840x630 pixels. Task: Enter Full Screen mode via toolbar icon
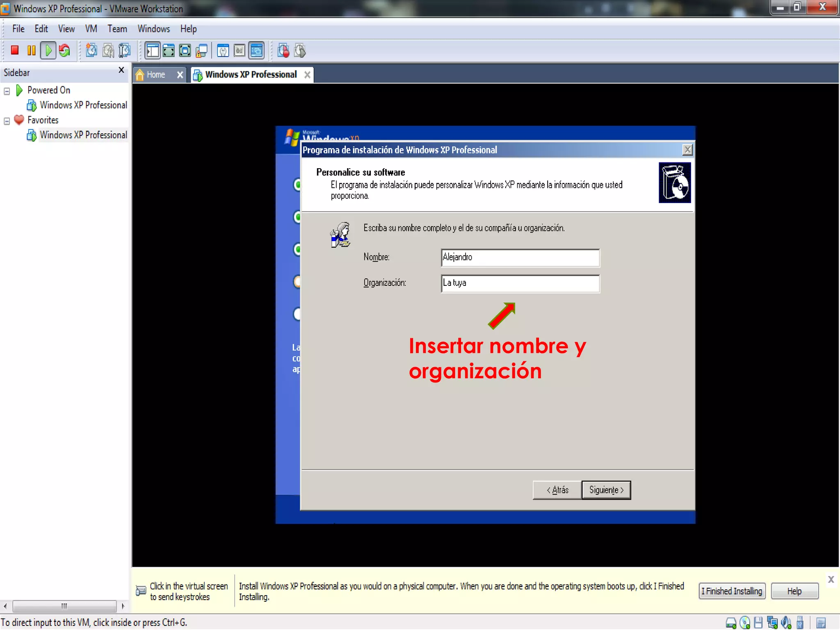coord(185,50)
